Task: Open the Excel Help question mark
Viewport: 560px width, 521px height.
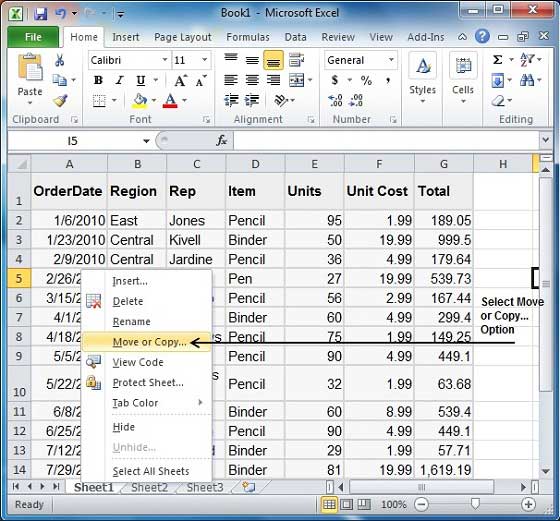Action: (482, 36)
